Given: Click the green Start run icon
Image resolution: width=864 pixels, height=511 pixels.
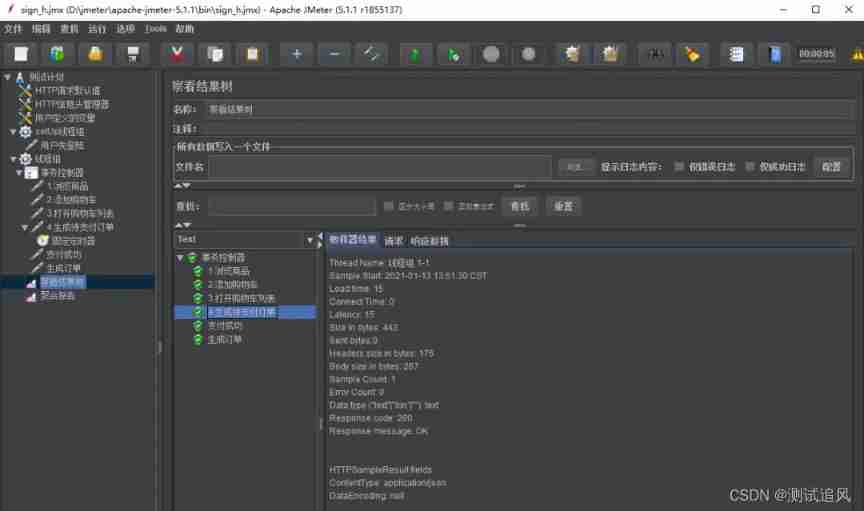Looking at the screenshot, I should [x=415, y=54].
